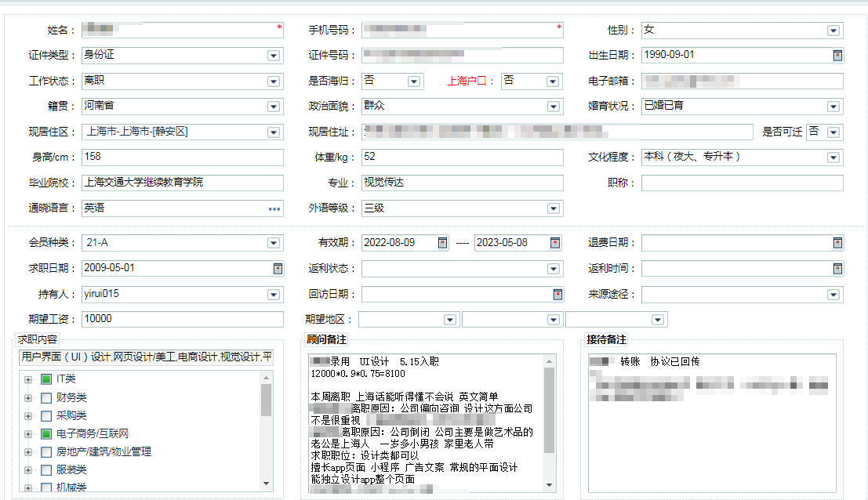Click the 专业 input field
The image size is (868, 500).
point(463,183)
